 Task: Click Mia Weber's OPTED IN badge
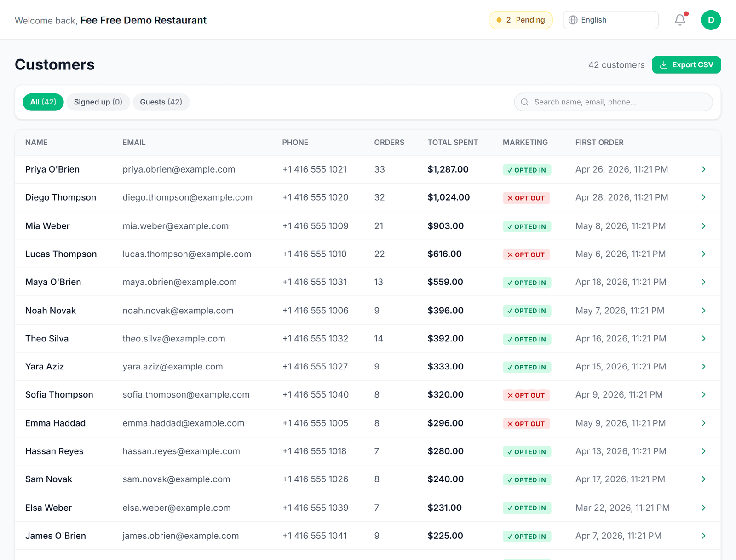(x=527, y=226)
